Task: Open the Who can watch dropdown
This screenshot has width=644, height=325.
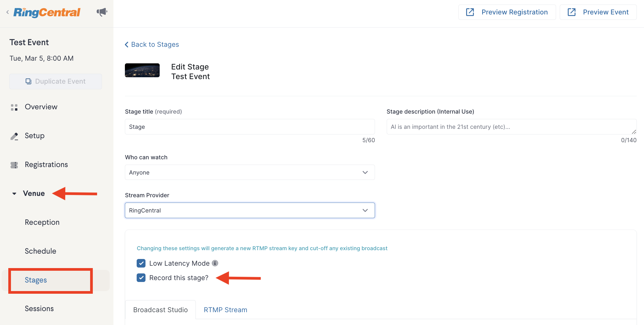Action: 250,172
